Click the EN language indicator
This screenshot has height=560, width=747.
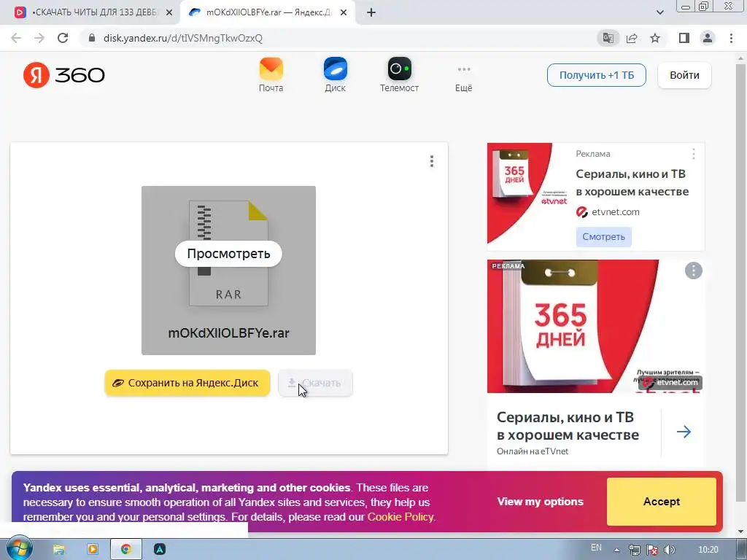tap(596, 548)
